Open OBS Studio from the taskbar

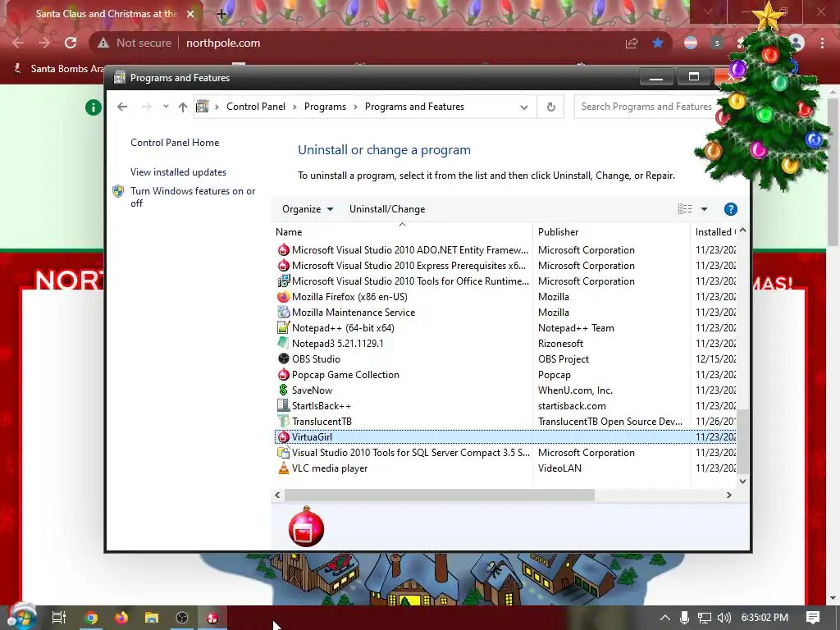182,618
